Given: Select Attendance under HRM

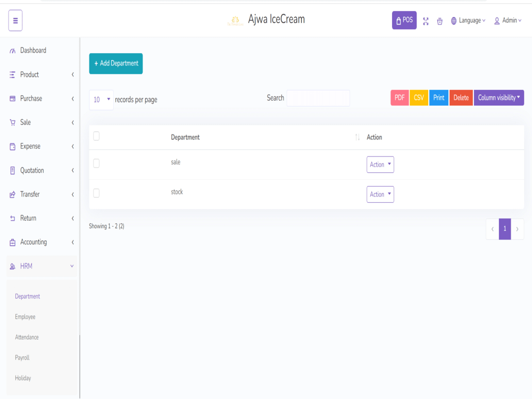Looking at the screenshot, I should pos(27,337).
